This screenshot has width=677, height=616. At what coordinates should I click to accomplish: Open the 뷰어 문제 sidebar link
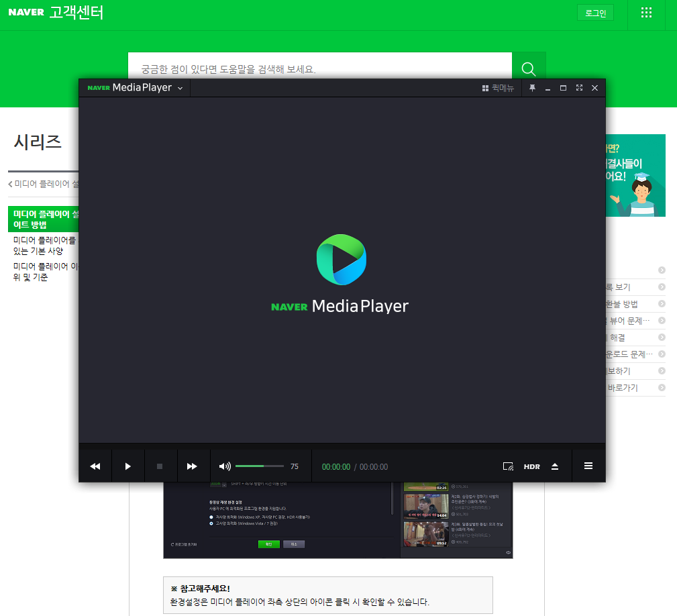point(627,321)
